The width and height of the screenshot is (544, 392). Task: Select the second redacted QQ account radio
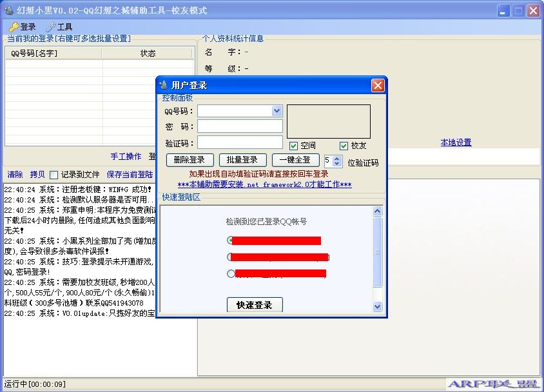[230, 257]
